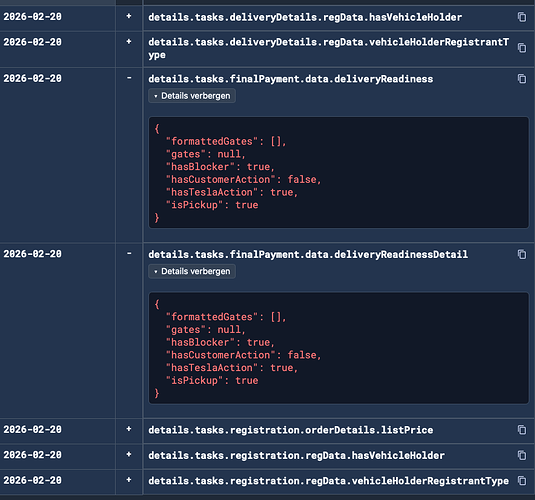Screen dimensions: 535x500
Task: Select details.tasks.registration.orderDetails.listPrice text
Action: click(290, 430)
